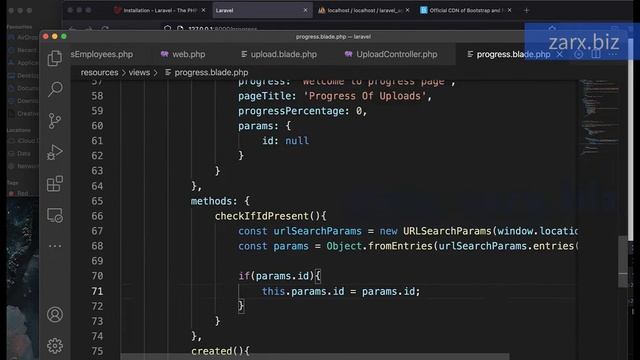Click the params: { line 60
This screenshot has width=640, height=360.
point(264,126)
